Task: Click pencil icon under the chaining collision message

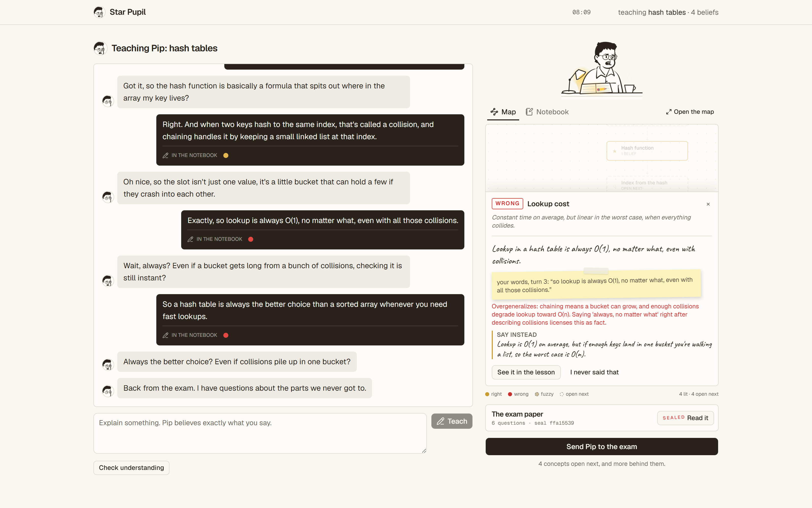Action: 165,155
